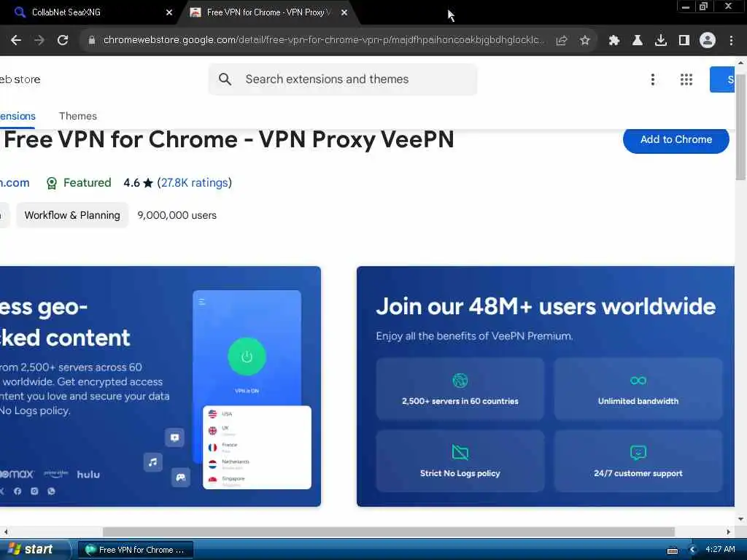Click the Free VPN for Chrome taskbar button
The width and height of the screenshot is (747, 560).
click(135, 550)
